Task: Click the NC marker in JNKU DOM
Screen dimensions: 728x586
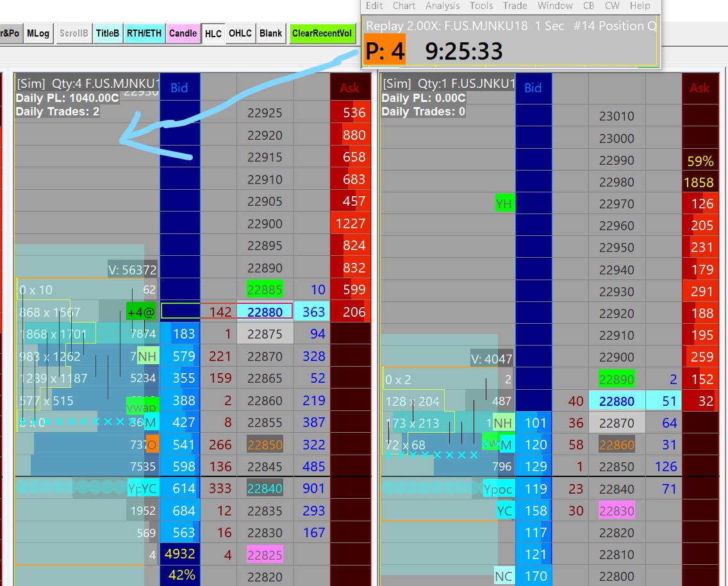Action: pyautogui.click(x=504, y=576)
